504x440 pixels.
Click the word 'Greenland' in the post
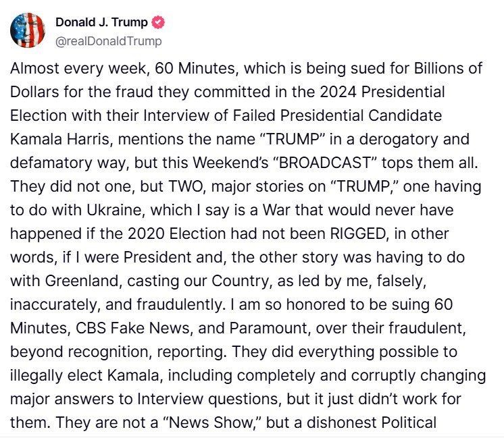pyautogui.click(x=83, y=281)
